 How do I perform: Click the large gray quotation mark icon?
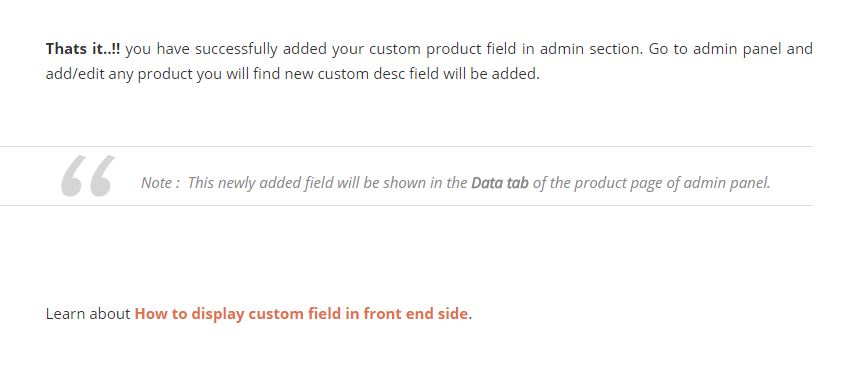coord(88,176)
